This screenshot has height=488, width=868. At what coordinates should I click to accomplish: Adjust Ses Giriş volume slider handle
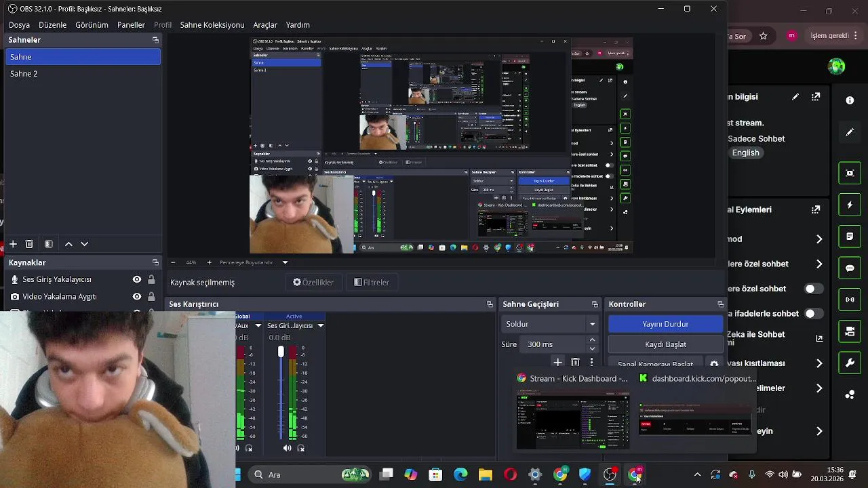pyautogui.click(x=281, y=352)
